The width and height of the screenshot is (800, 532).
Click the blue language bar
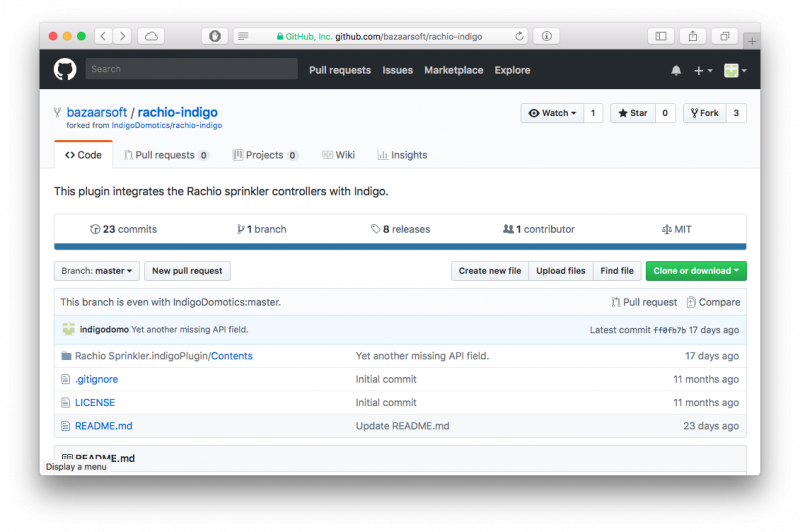click(x=400, y=247)
